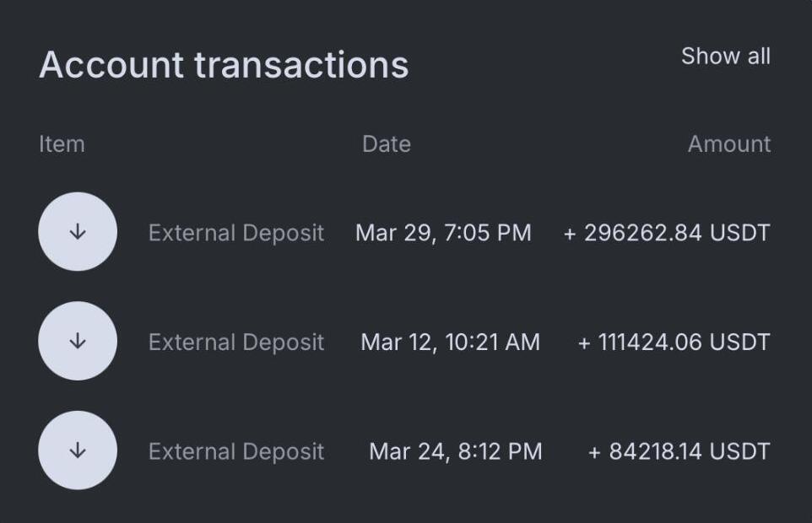Open the 111424.06 USDT transaction row
Viewport: 812px width, 523px height.
404,341
